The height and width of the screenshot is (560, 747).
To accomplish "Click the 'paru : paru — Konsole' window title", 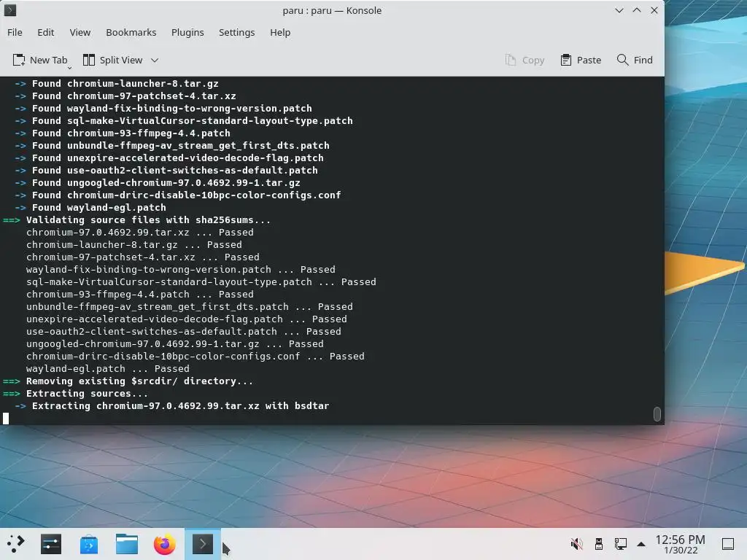I will (x=332, y=10).
